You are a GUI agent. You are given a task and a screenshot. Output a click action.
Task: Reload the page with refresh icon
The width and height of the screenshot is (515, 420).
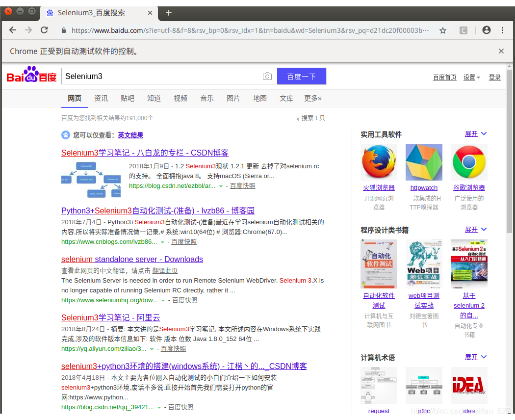coord(44,30)
